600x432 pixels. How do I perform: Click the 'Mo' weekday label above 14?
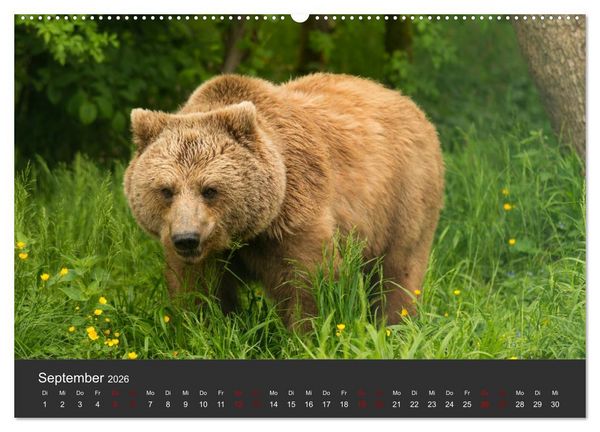[x=274, y=393]
